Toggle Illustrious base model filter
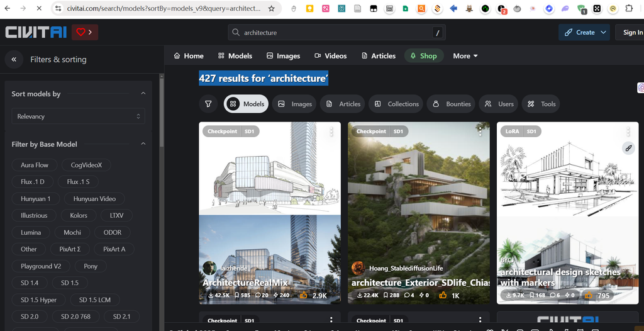 pos(34,215)
